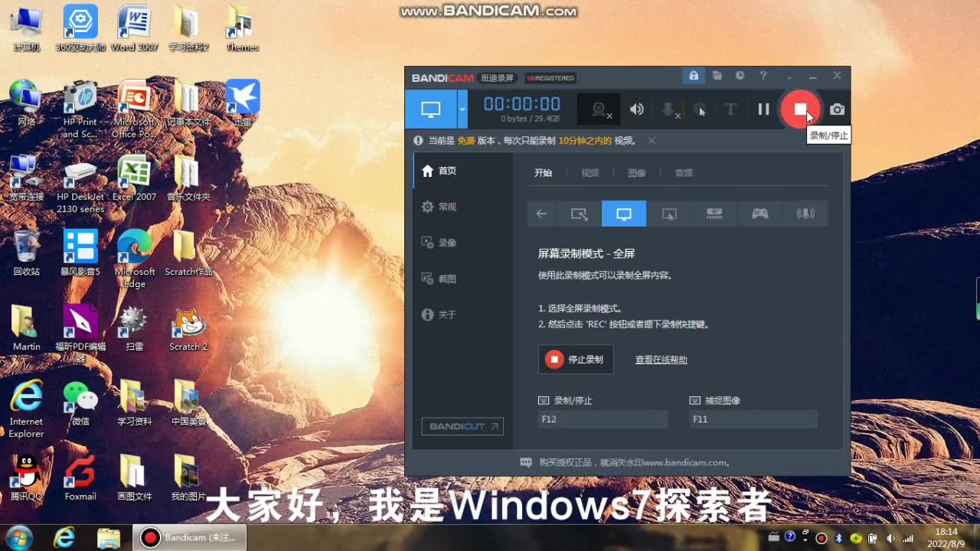This screenshot has width=980, height=551.
Task: Click the 停止录制 button
Action: (x=576, y=359)
